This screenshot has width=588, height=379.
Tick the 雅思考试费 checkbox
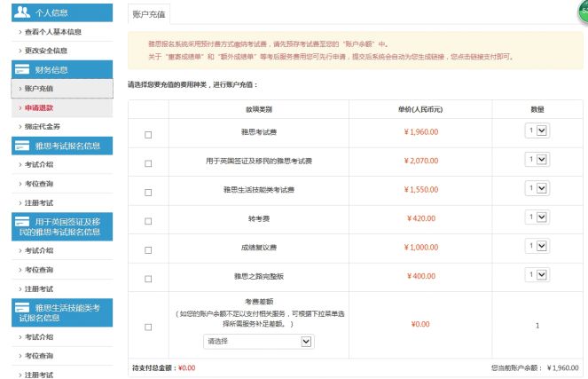tap(148, 135)
